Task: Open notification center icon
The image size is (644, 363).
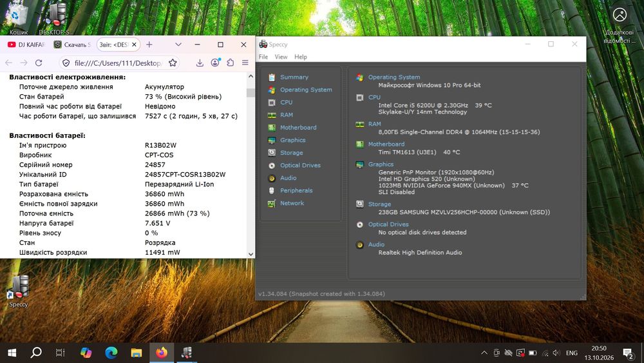Action: 629,353
